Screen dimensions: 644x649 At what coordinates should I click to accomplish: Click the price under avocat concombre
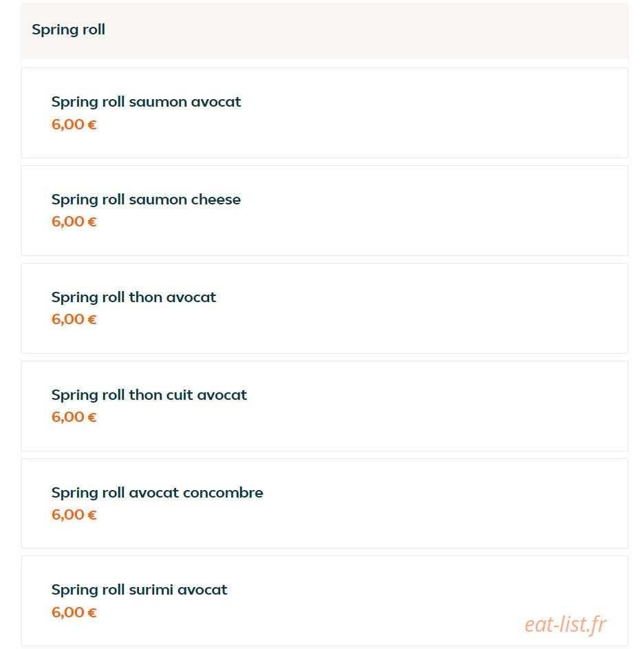[74, 515]
